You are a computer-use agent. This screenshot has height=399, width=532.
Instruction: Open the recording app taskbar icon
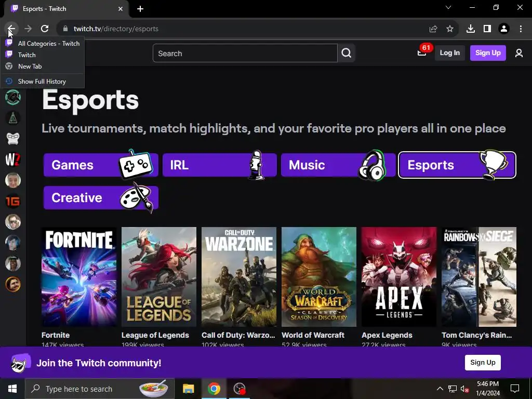(x=240, y=389)
